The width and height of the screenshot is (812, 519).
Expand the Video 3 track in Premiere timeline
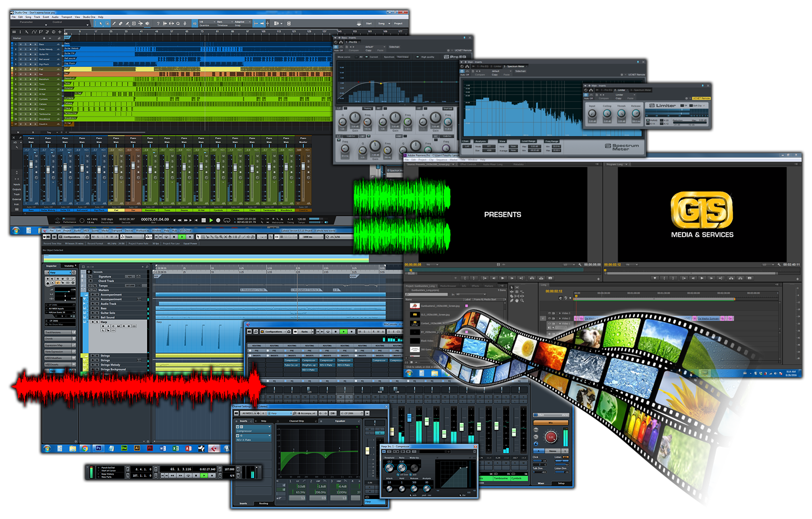tap(559, 313)
